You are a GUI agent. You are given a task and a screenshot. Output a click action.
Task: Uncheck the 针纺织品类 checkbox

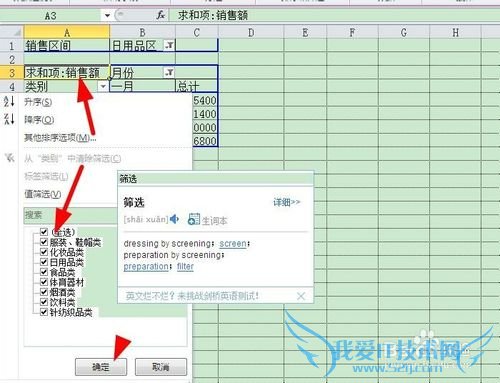(x=44, y=312)
